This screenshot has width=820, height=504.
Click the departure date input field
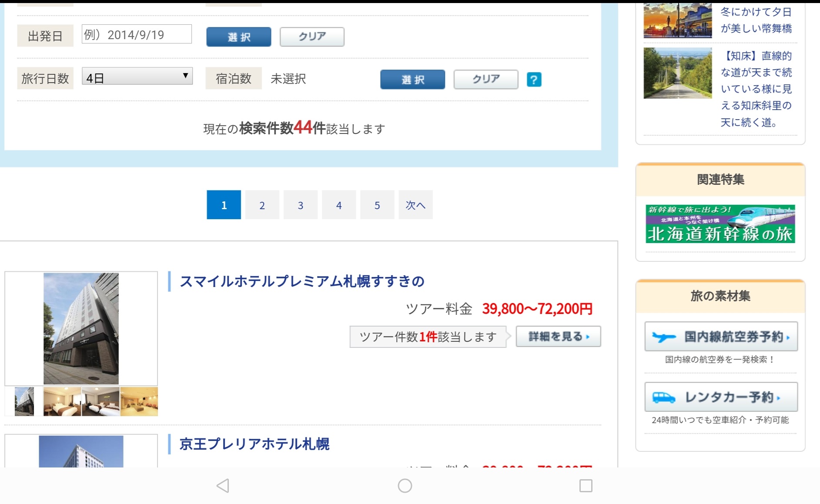[137, 35]
